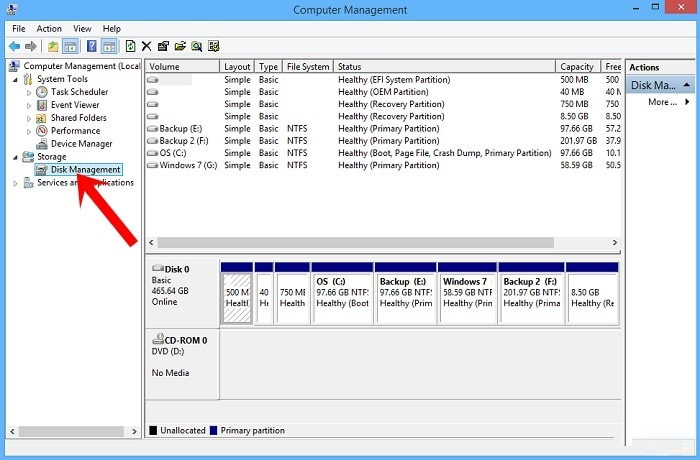Click the magnifier Find toolbar icon
Image resolution: width=700 pixels, height=460 pixels.
[198, 46]
